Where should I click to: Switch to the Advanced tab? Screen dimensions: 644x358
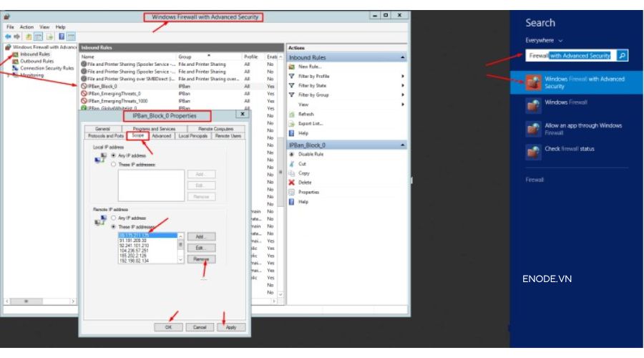pyautogui.click(x=161, y=135)
